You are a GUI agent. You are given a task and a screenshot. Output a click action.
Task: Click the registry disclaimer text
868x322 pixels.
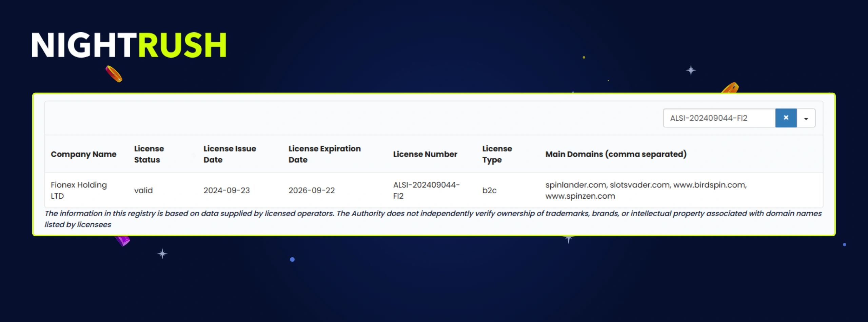(433, 219)
